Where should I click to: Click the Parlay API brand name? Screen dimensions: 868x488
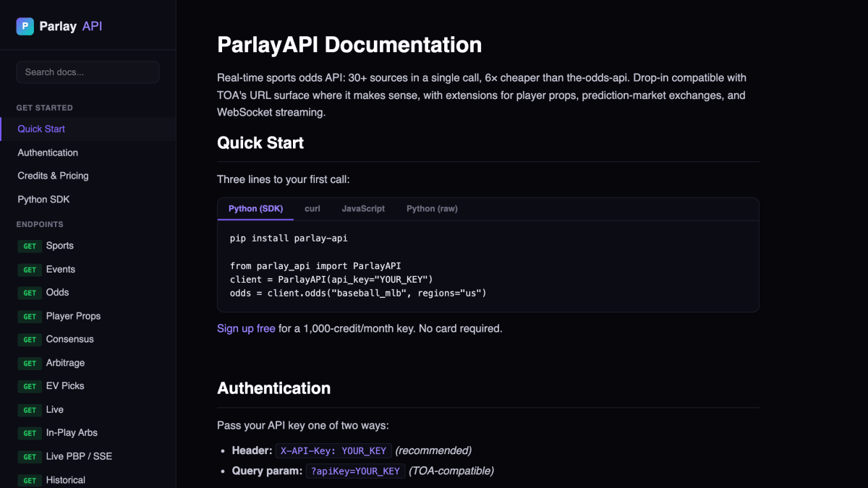coord(71,27)
